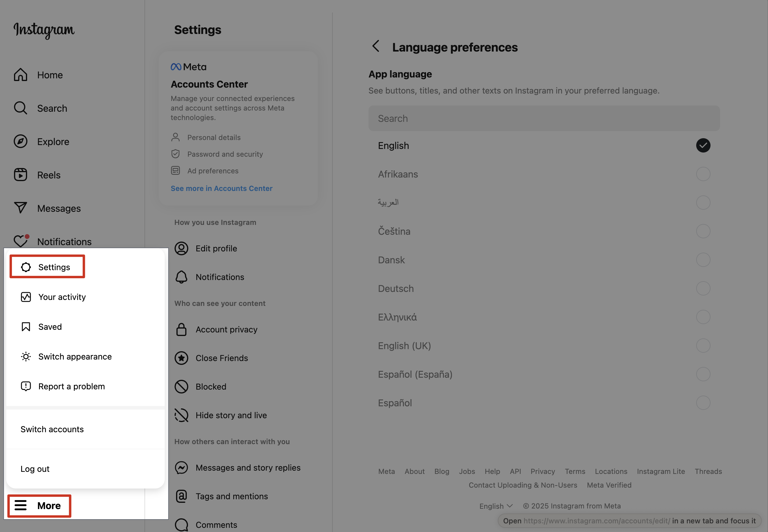Viewport: 768px width, 532px height.
Task: Collapse the More hamburger menu
Action: pos(39,506)
